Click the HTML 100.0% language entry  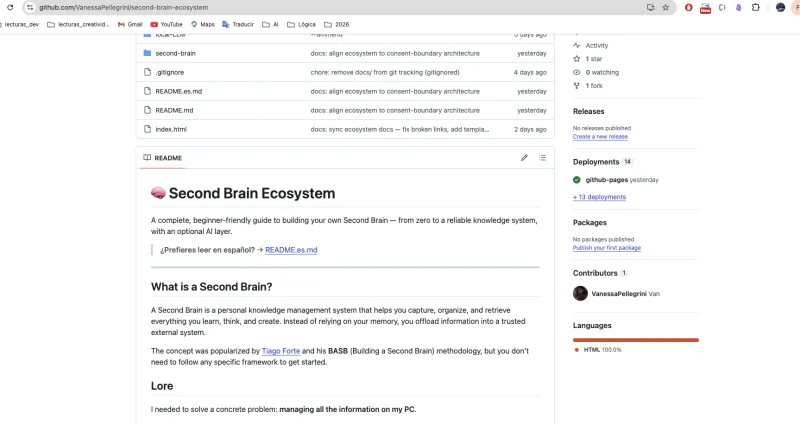click(597, 350)
